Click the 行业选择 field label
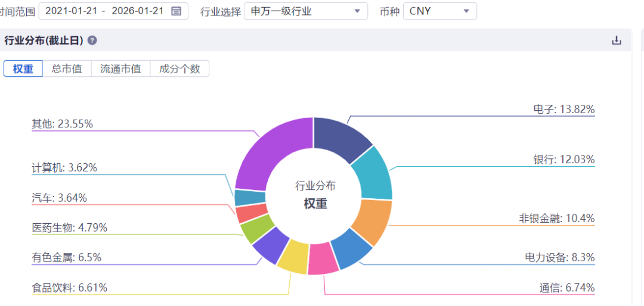The height and width of the screenshot is (306, 644). point(221,11)
